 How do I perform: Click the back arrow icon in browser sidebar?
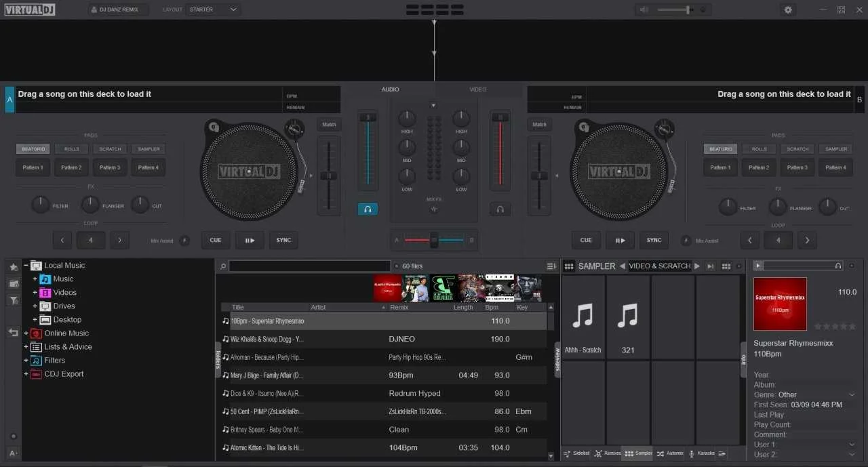[x=13, y=332]
